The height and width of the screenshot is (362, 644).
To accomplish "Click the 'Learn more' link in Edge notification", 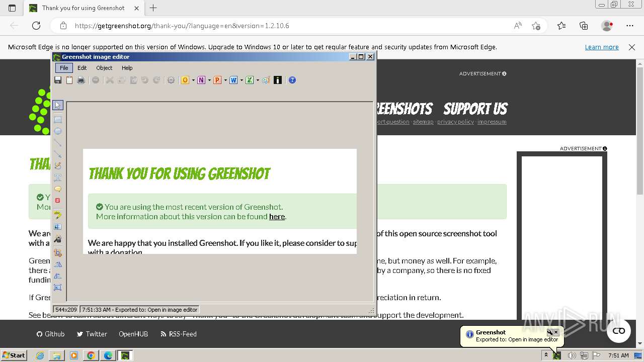I will point(602,47).
